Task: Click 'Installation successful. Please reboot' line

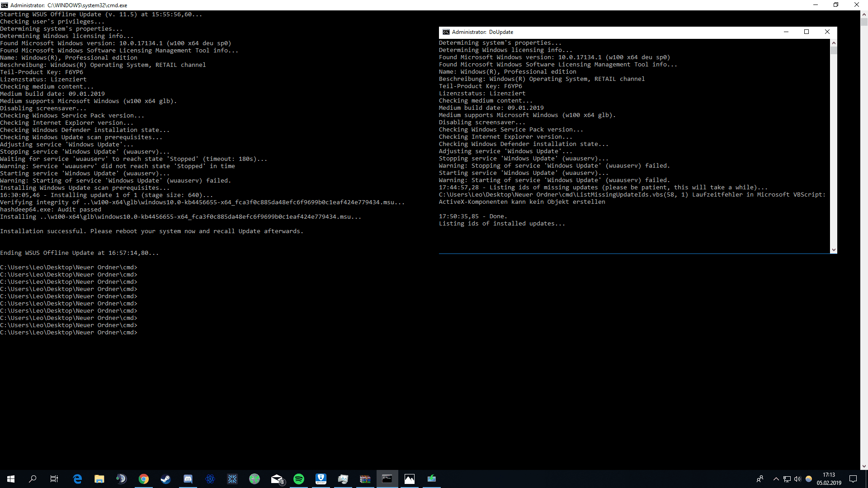Action: tap(152, 231)
